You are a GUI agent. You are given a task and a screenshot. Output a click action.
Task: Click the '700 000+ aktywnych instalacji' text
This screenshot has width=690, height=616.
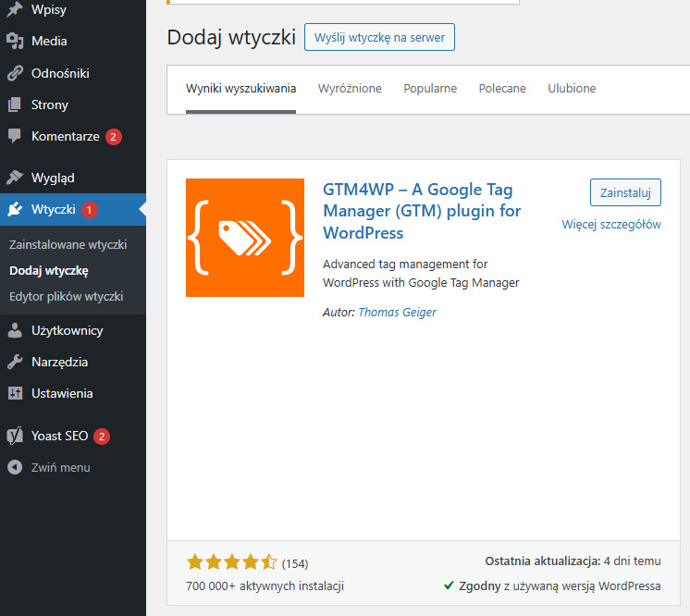click(x=265, y=586)
